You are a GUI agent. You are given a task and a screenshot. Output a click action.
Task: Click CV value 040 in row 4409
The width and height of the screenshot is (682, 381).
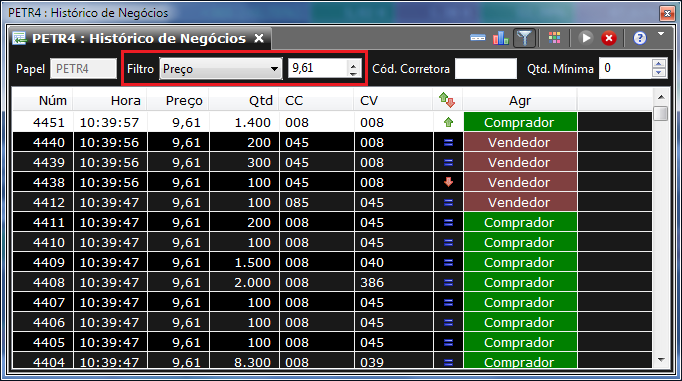point(394,262)
